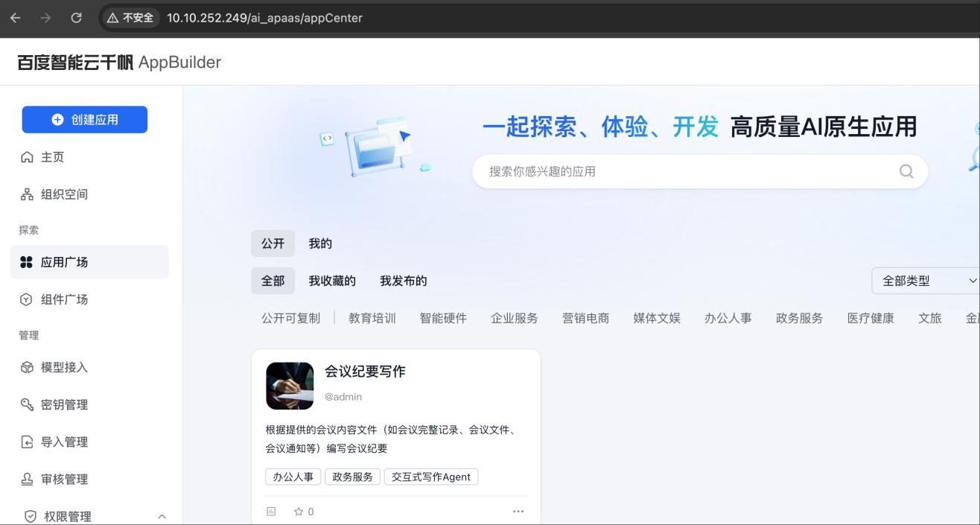Click the 导入管理 import icon
Screen dimensions: 980x525
(x=28, y=442)
